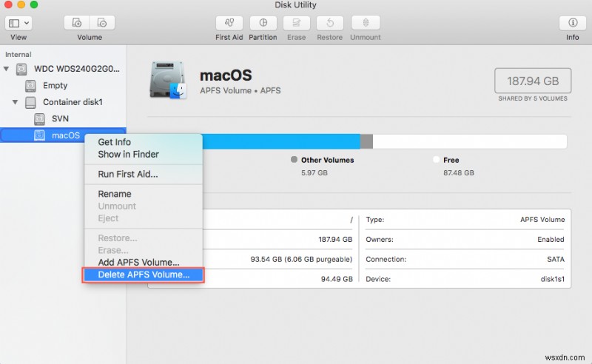Click the WDC drive icon in sidebar

(x=21, y=69)
